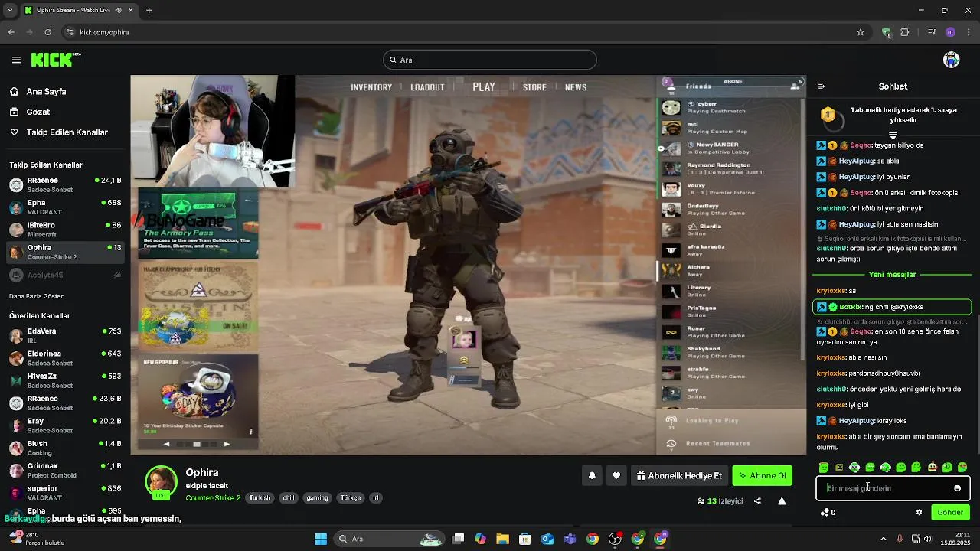Open EdaVera IRL recommended channel

(x=64, y=335)
